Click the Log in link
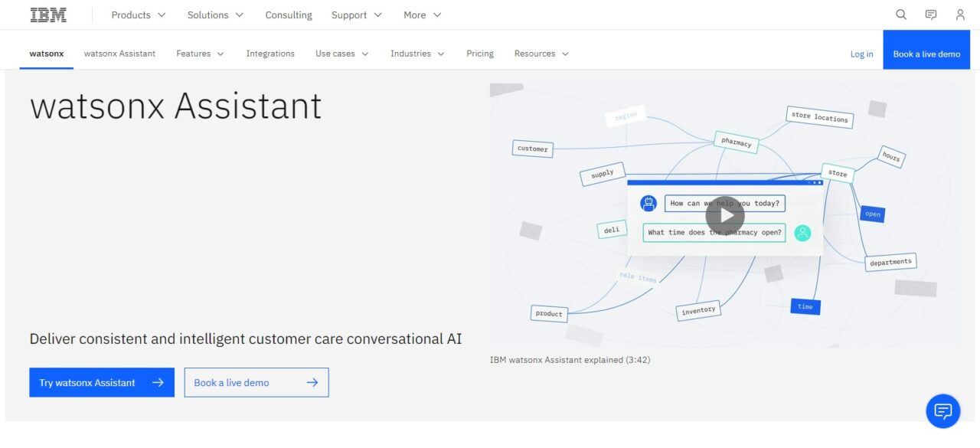 pyautogui.click(x=861, y=54)
